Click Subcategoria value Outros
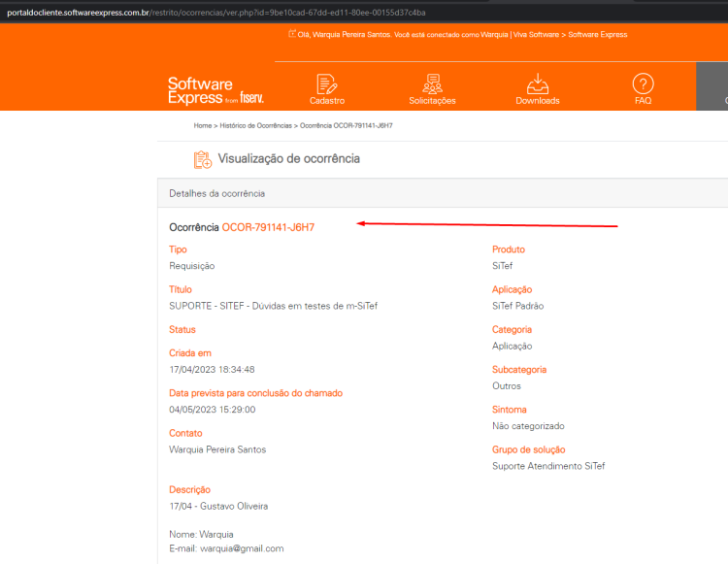 tap(507, 385)
